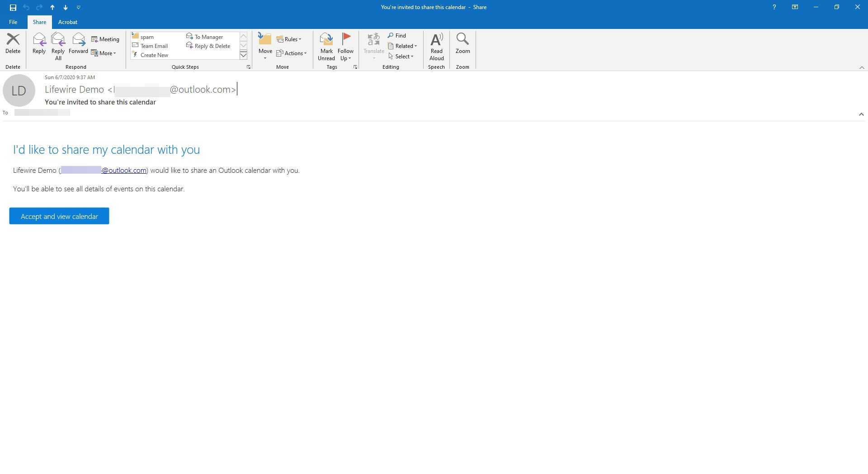The width and height of the screenshot is (868, 474).
Task: Click the heading I'd like to share my calendar
Action: coord(106,150)
